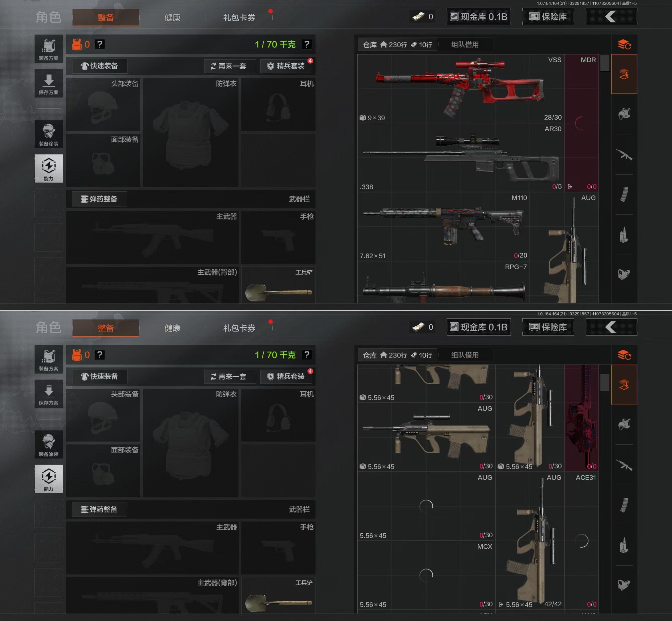Screen dimensions: 672x621
Task: Click the back arrow in the lower view
Action: tap(611, 327)
